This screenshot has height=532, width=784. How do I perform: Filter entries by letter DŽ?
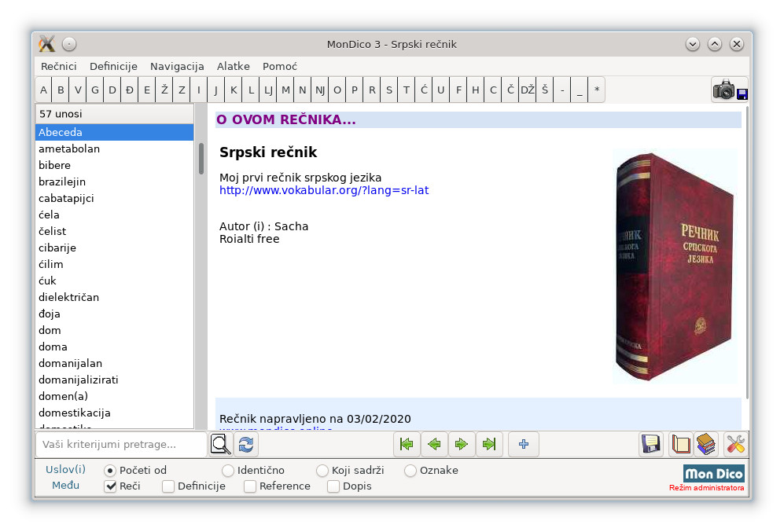(x=528, y=90)
